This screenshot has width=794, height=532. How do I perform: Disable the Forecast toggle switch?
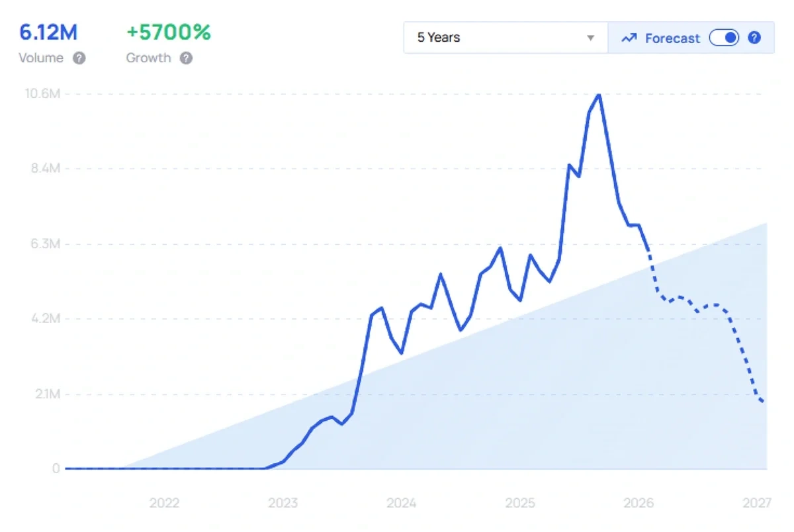pos(724,38)
